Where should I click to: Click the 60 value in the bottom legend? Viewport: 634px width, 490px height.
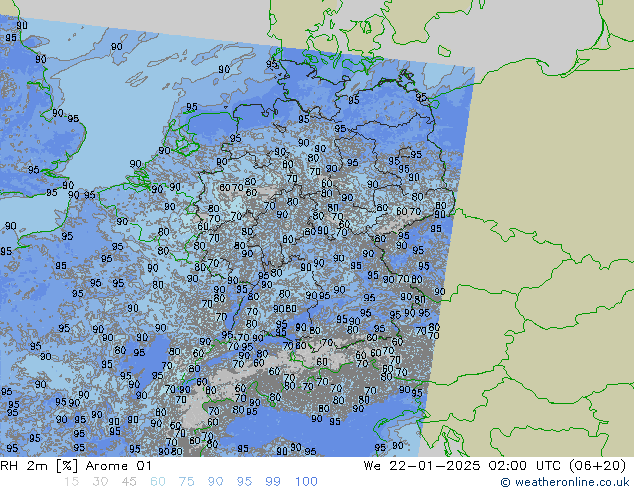click(x=158, y=482)
